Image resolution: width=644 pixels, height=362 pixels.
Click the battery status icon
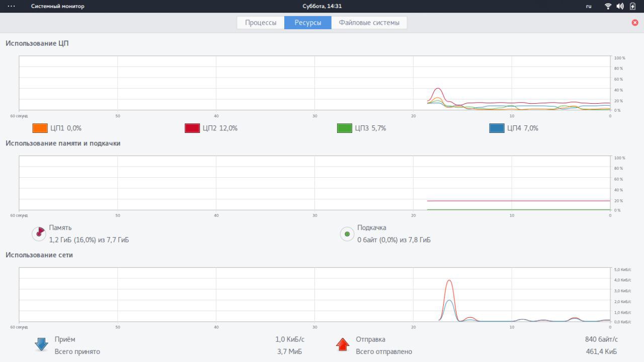(633, 6)
